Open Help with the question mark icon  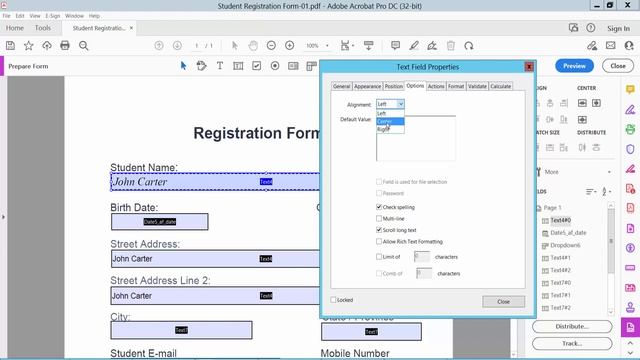pyautogui.click(x=591, y=28)
